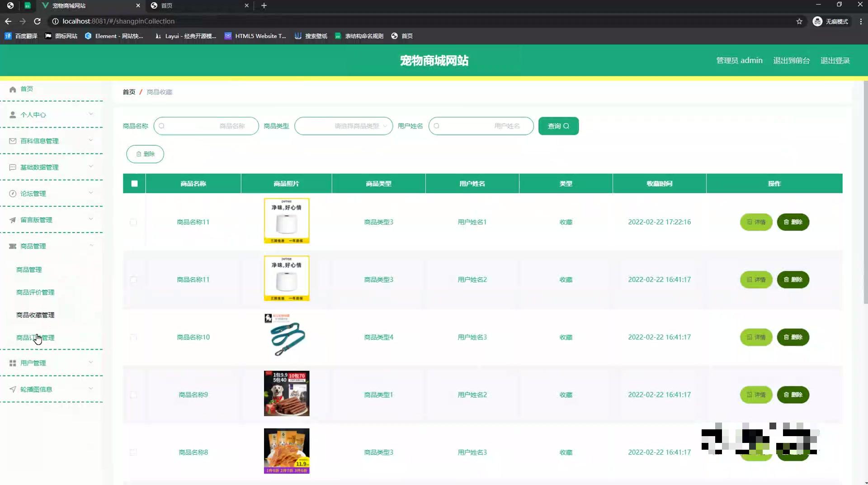Click the 管理员 admin label
This screenshot has height=485, width=868.
coord(739,61)
